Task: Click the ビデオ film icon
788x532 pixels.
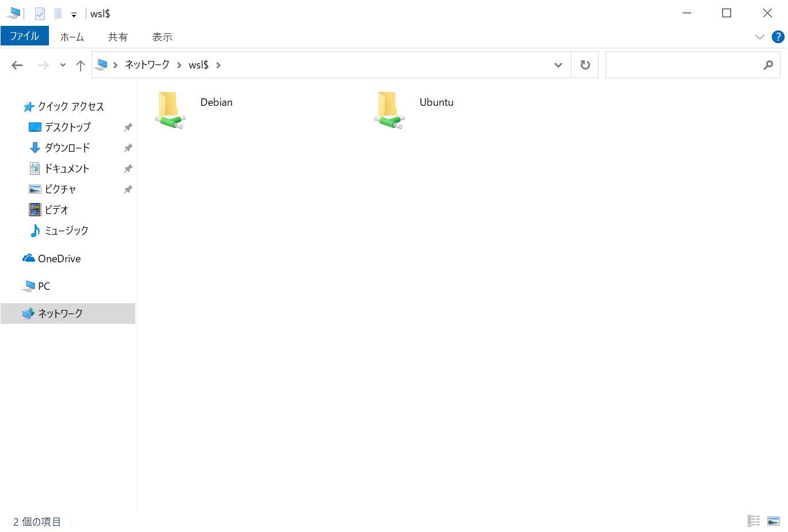Action: point(35,209)
